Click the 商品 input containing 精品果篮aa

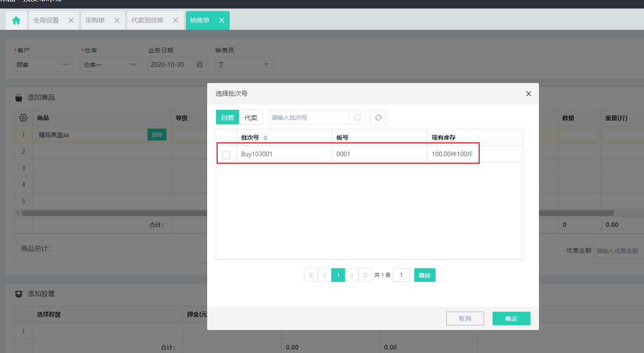point(92,135)
